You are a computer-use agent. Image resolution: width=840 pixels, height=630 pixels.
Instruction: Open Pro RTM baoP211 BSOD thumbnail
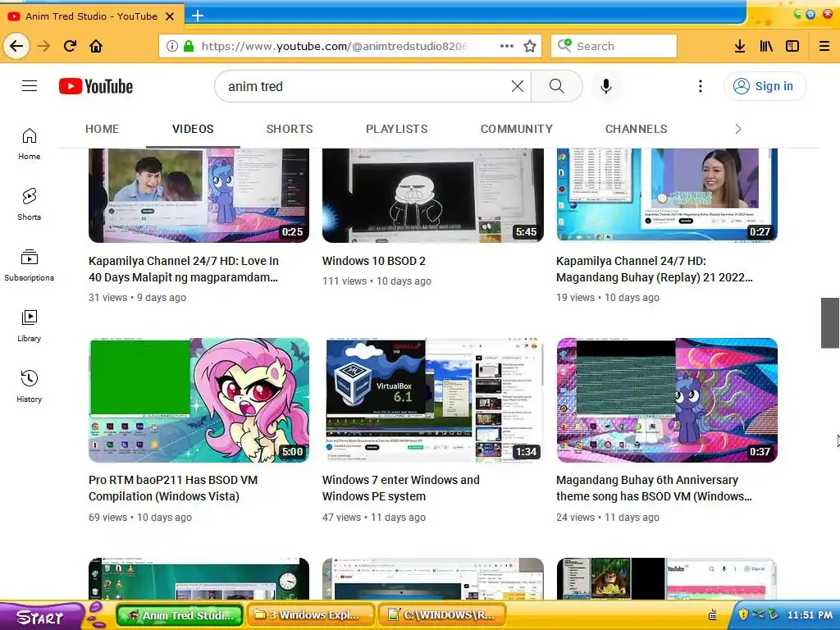[x=199, y=400]
